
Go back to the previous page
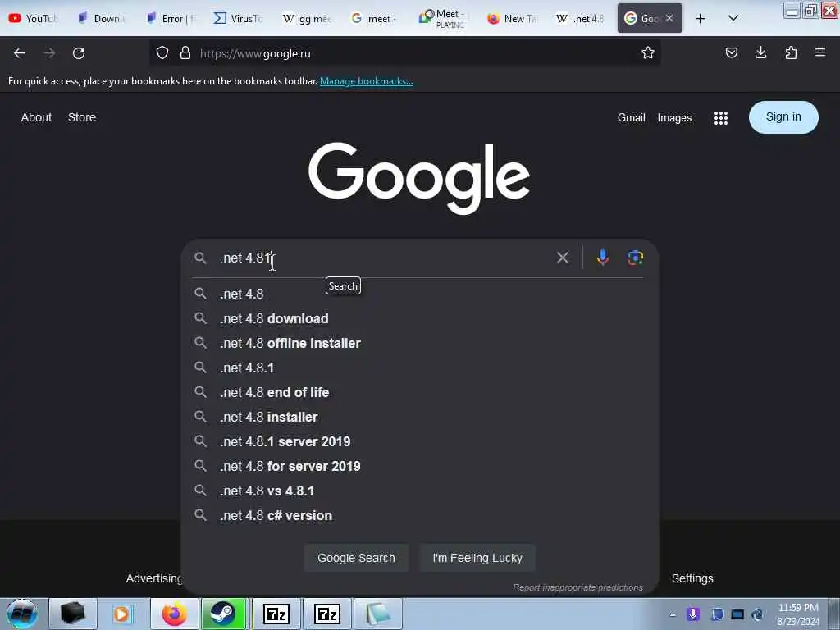20,53
